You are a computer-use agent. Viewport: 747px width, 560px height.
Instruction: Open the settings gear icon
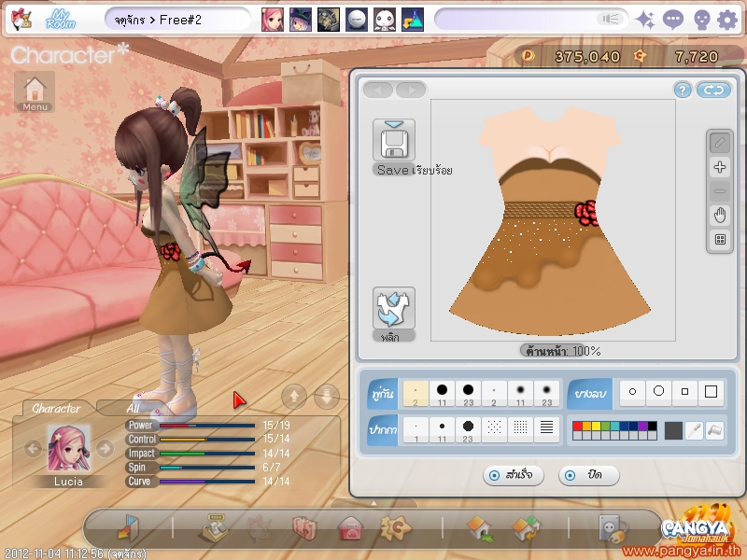coord(727,20)
